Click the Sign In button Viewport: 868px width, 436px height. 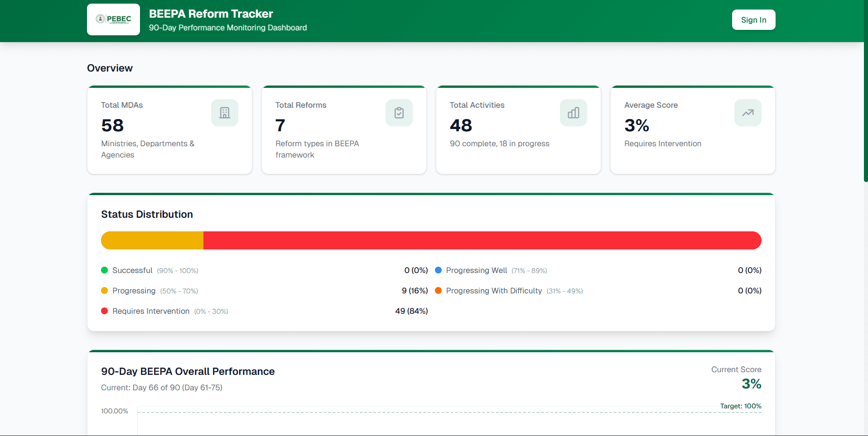coord(753,20)
